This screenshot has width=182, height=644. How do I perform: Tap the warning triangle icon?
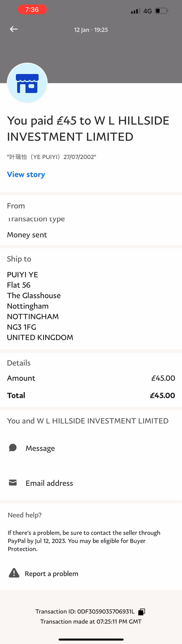(14, 573)
